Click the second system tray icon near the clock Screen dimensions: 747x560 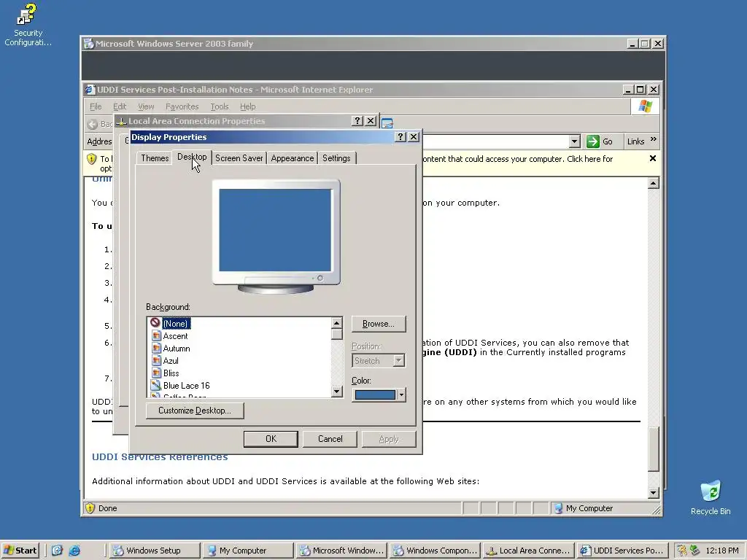(694, 551)
